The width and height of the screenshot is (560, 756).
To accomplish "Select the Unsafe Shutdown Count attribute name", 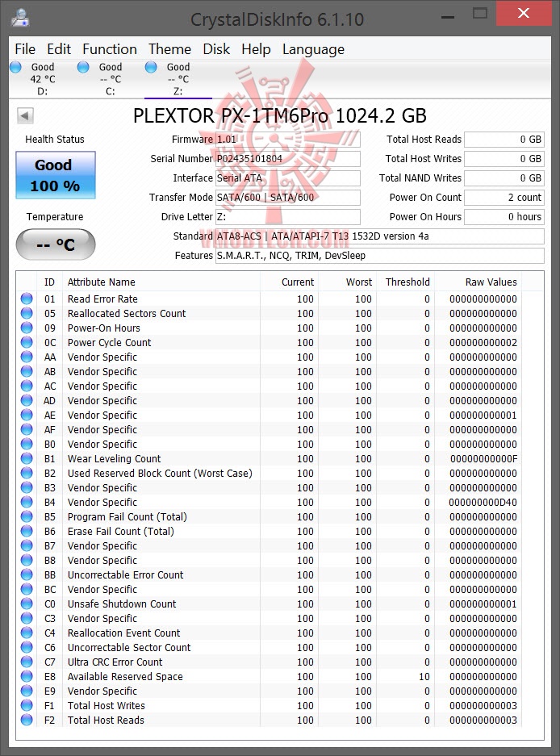I will click(x=122, y=604).
